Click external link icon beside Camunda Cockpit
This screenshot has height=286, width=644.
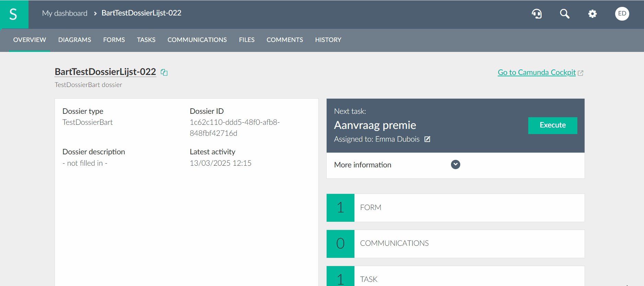pyautogui.click(x=580, y=73)
